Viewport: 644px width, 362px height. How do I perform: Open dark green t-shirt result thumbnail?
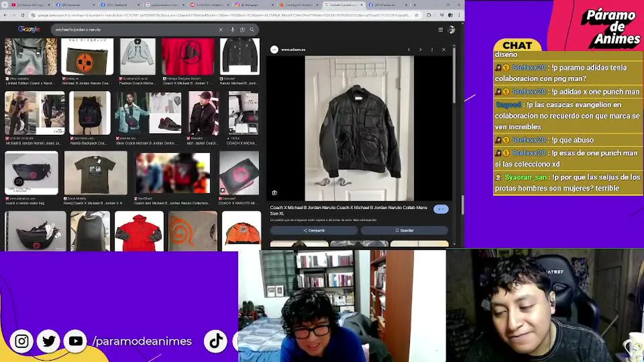[96, 172]
